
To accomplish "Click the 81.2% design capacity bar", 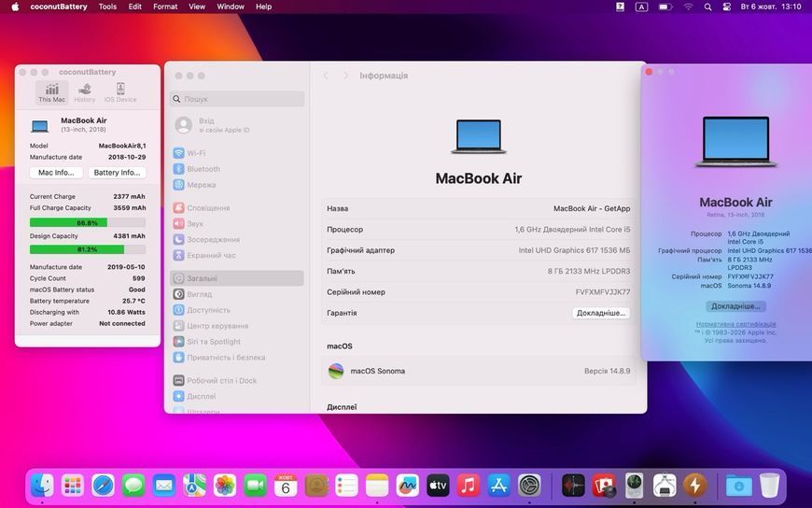I will pyautogui.click(x=88, y=249).
